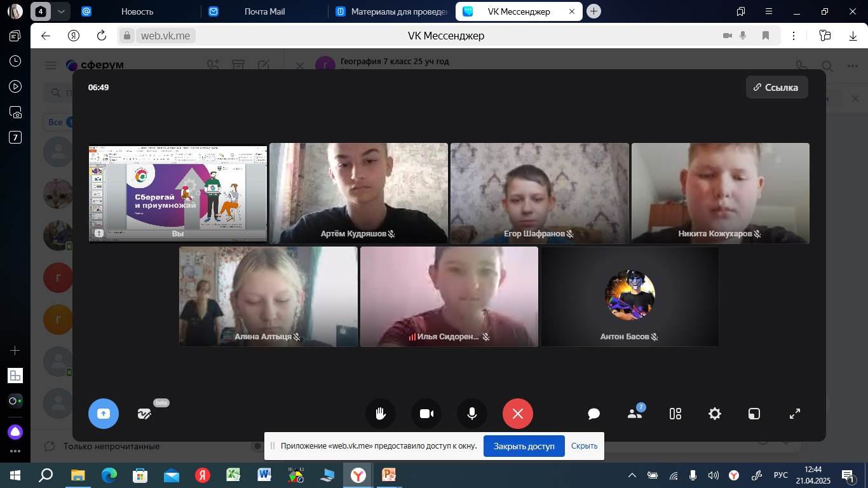The image size is (868, 488).
Task: Open system volume control
Action: [713, 475]
